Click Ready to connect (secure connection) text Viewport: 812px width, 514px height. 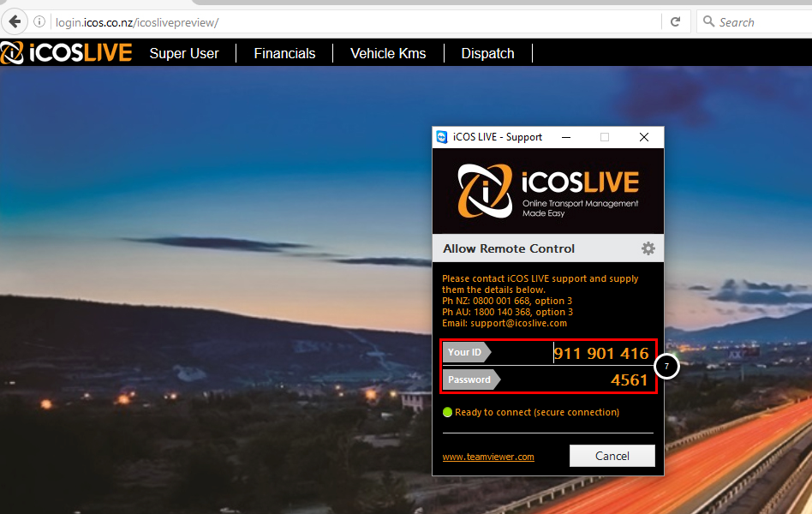537,412
